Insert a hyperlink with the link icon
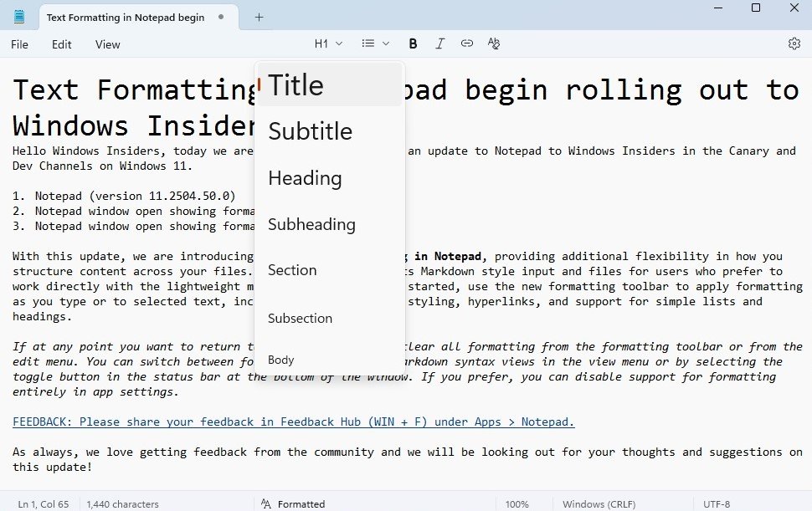The image size is (812, 511). click(x=466, y=44)
